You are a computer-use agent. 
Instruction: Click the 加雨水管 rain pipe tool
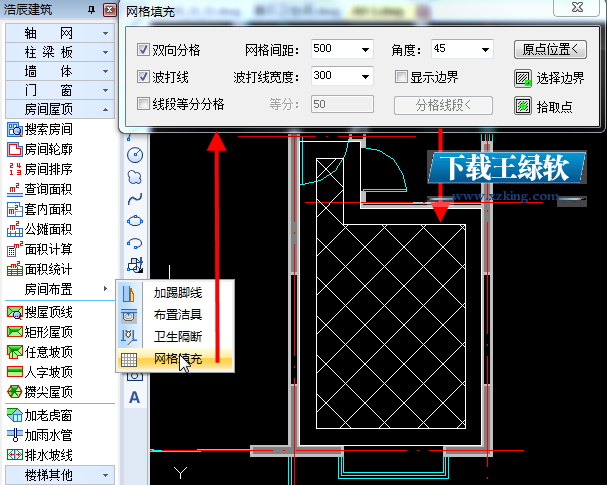[x=40, y=435]
